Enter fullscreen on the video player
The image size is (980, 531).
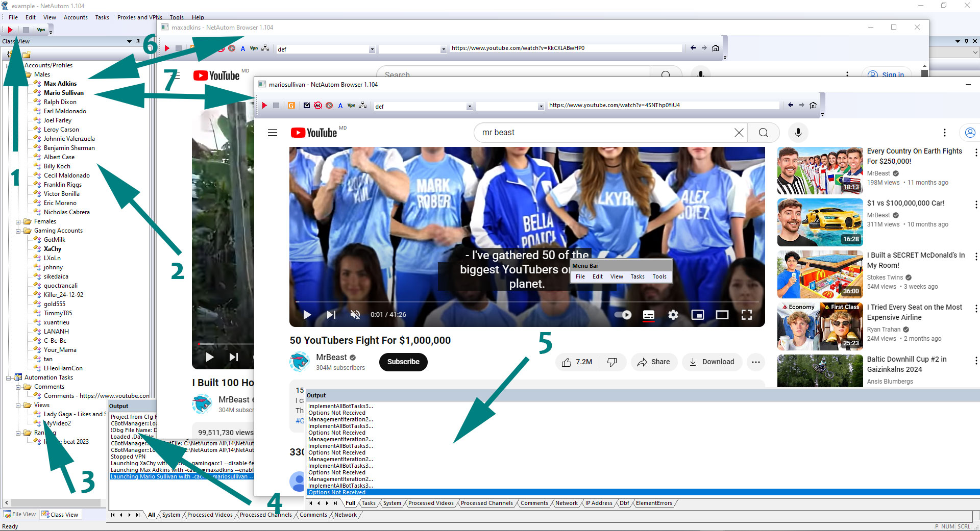pos(747,315)
